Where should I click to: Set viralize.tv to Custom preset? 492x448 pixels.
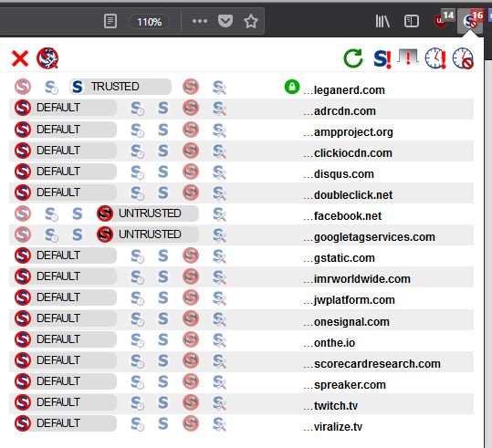(219, 424)
